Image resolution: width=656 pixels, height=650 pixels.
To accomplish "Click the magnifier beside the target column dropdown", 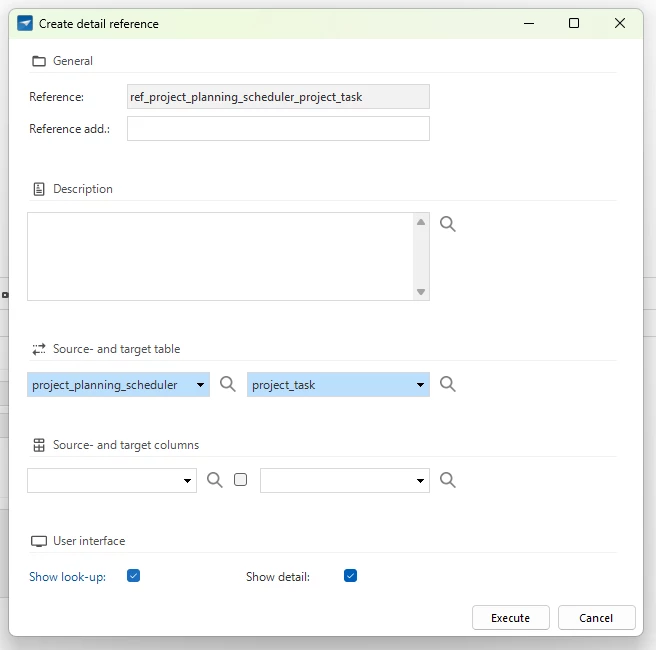I will pyautogui.click(x=448, y=480).
